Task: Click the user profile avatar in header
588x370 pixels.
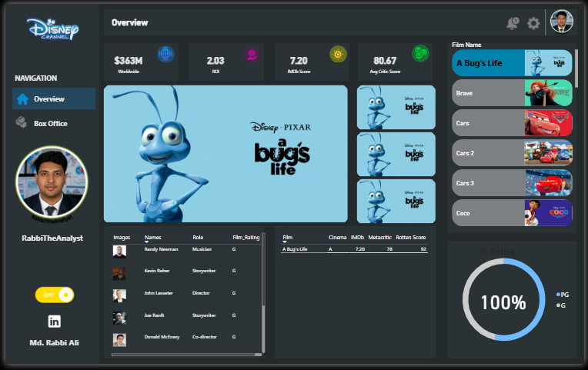Action: pyautogui.click(x=561, y=22)
